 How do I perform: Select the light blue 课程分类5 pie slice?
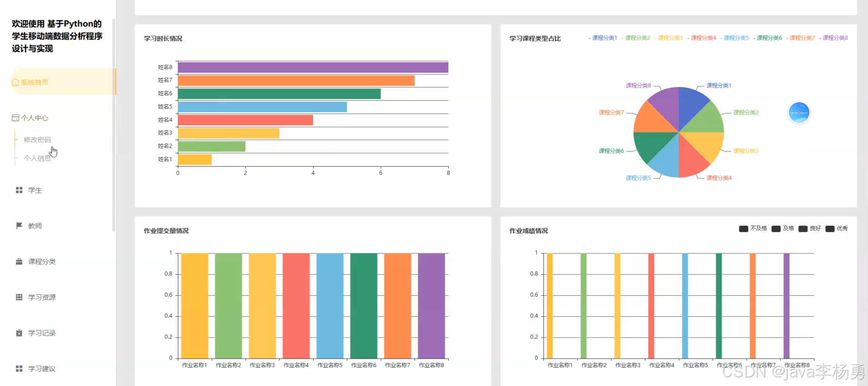point(668,159)
